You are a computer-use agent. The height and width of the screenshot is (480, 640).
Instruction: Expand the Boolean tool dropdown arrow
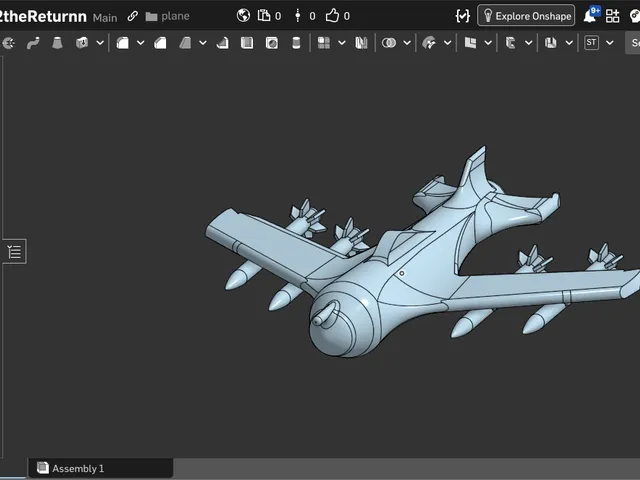407,43
